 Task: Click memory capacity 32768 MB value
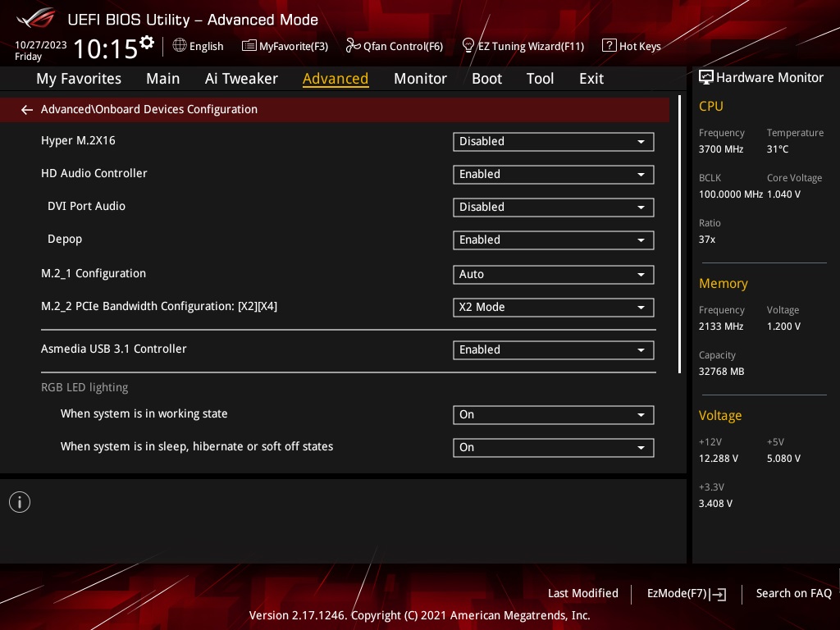pos(722,372)
